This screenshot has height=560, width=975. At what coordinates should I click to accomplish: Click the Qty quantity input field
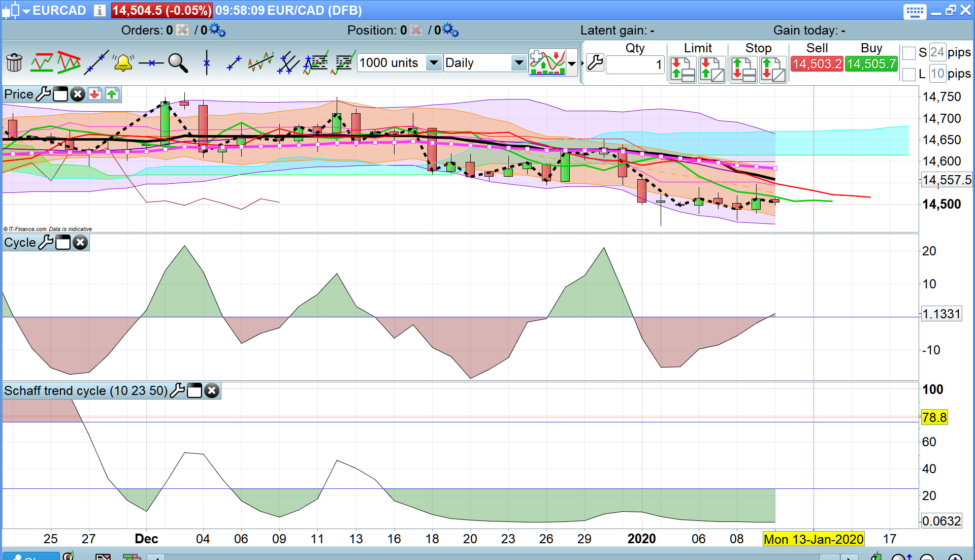point(635,64)
